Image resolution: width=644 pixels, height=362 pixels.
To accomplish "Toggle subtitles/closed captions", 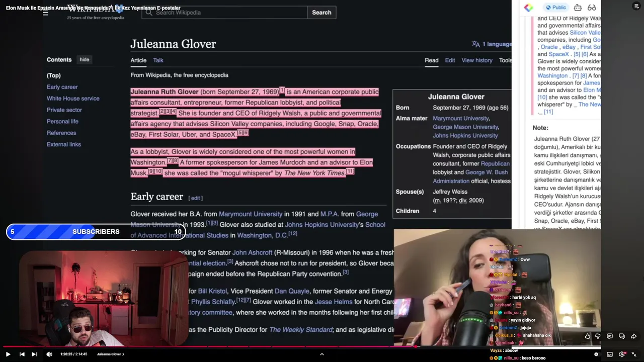I will coord(610,354).
